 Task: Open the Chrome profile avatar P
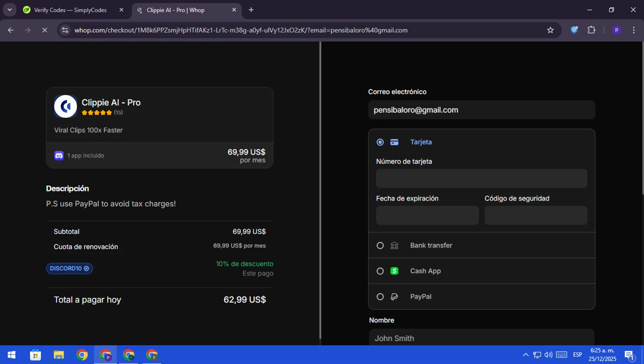click(x=617, y=30)
